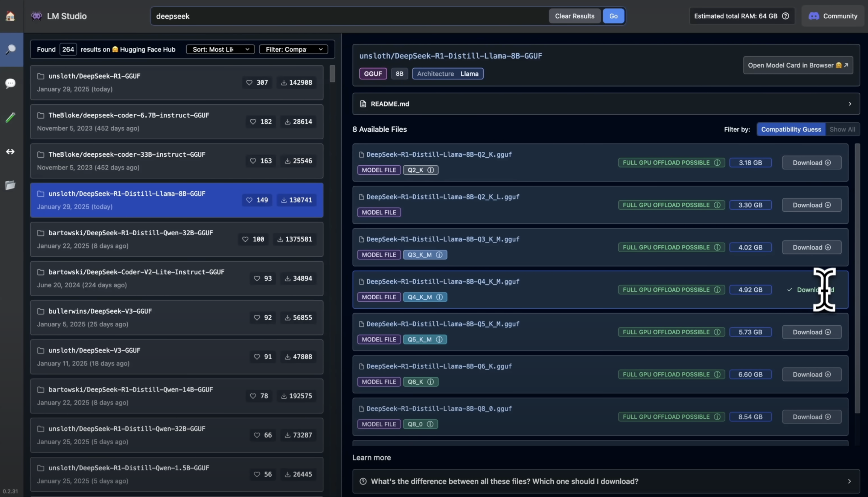The height and width of the screenshot is (497, 868).
Task: Click Open Model Card in Browser
Action: [x=798, y=65]
